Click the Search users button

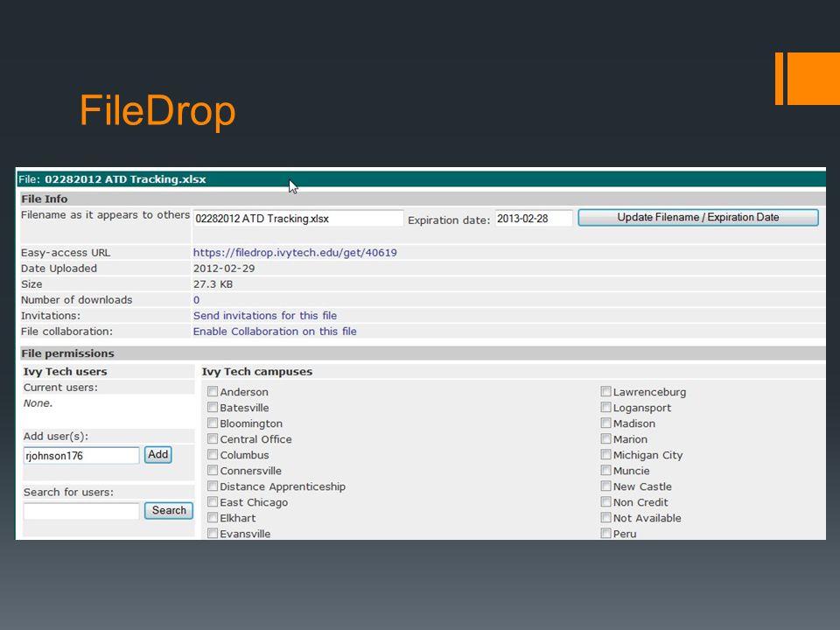coord(169,510)
